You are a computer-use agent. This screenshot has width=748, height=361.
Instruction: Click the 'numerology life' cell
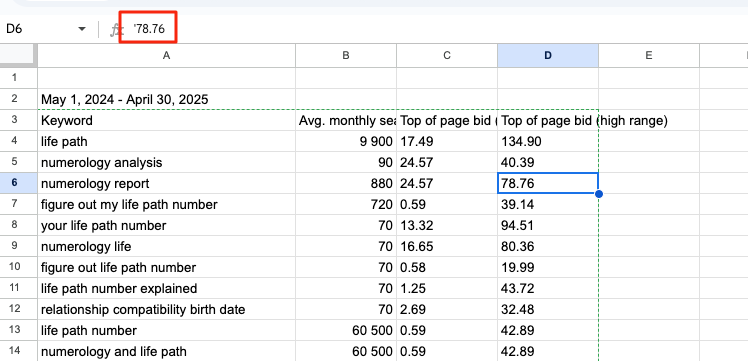tap(166, 246)
